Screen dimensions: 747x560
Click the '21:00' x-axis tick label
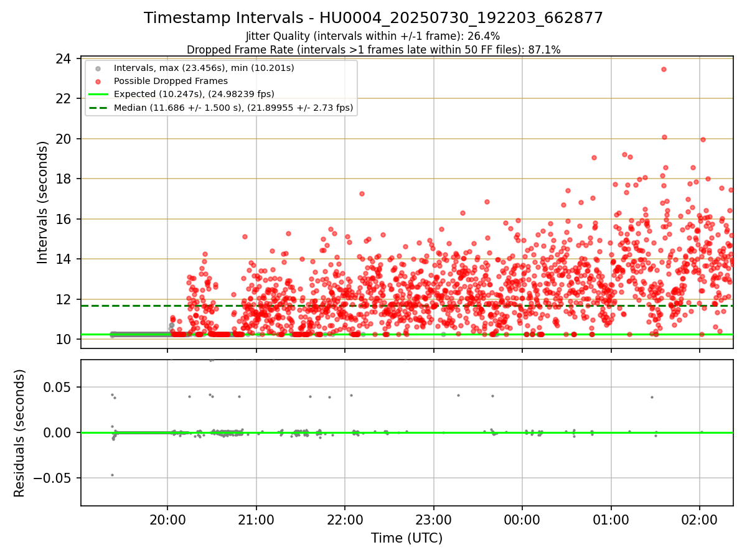[256, 520]
